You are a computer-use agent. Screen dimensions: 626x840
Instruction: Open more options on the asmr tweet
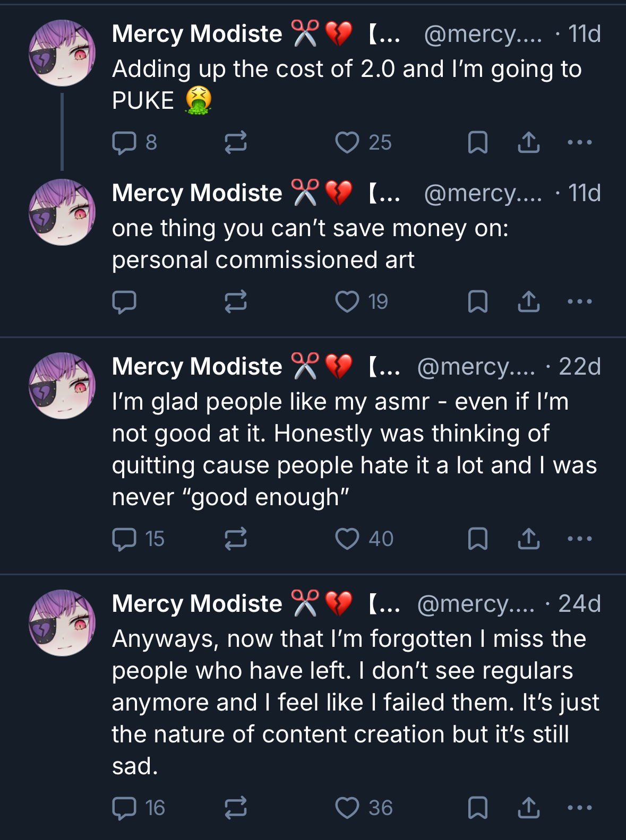tap(579, 539)
